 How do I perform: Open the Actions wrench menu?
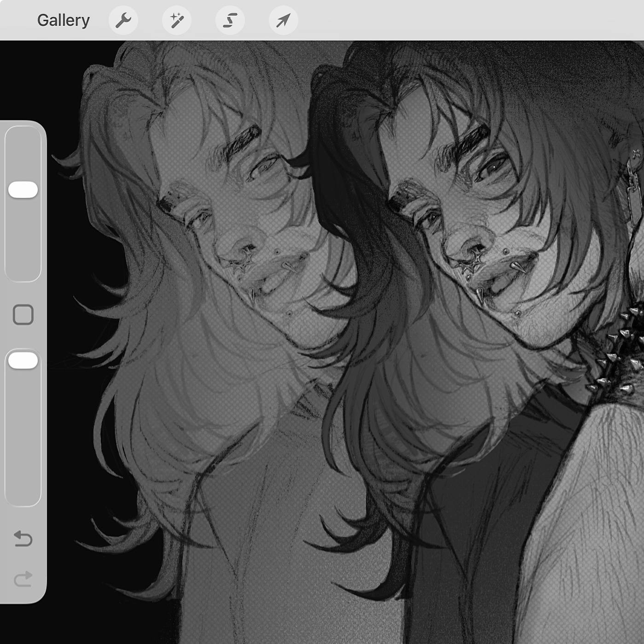click(x=123, y=20)
